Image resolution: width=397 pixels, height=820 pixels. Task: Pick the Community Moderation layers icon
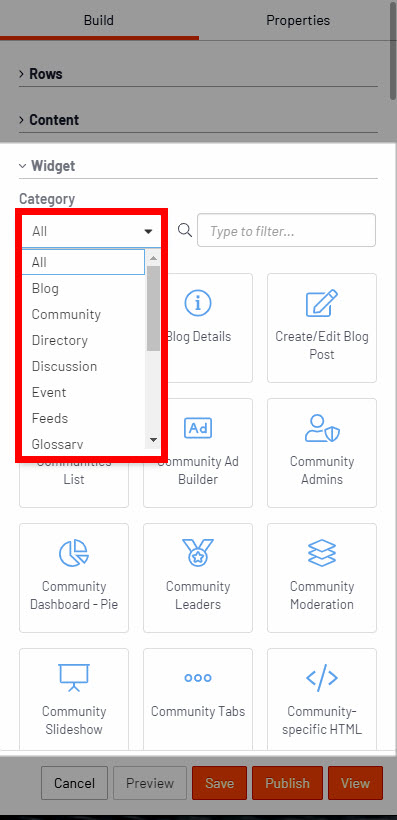322,553
